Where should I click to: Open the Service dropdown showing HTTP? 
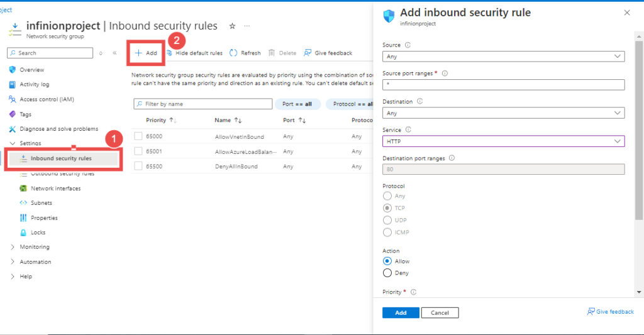tap(504, 141)
